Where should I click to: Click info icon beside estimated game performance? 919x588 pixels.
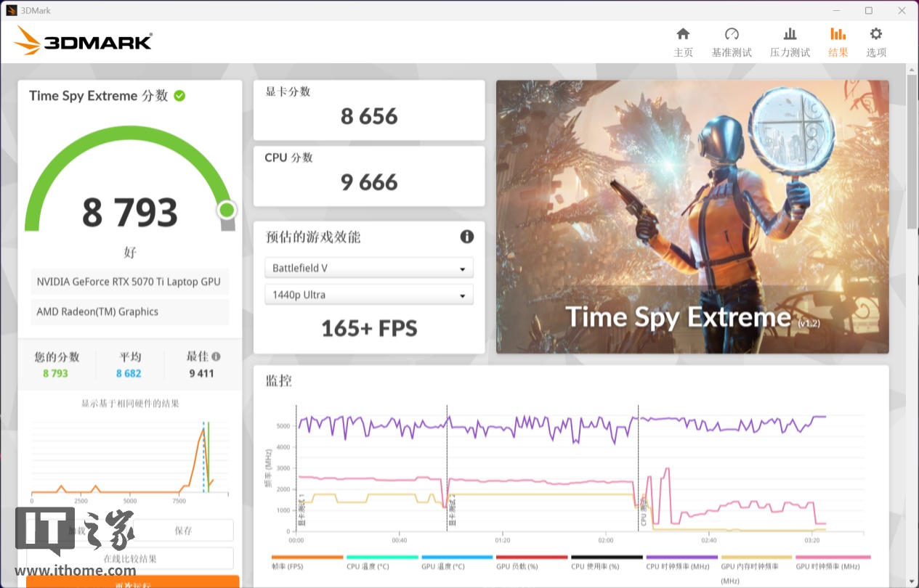click(x=466, y=237)
